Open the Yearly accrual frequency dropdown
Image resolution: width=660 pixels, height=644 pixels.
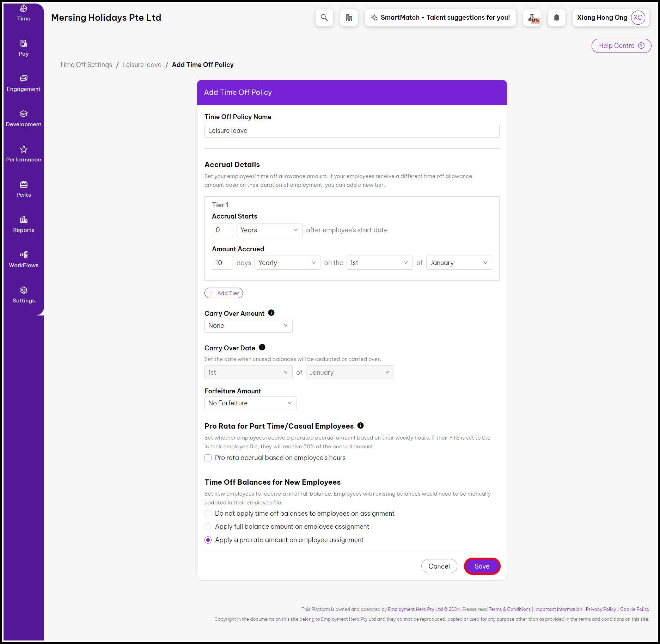(287, 263)
